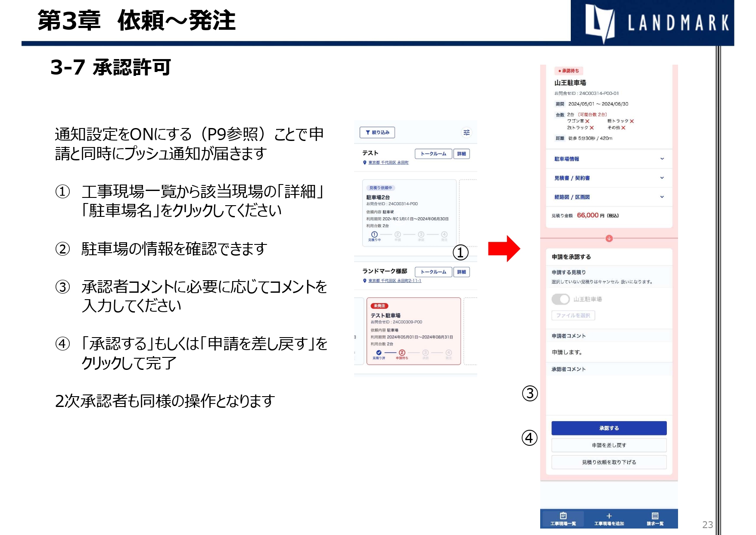The height and width of the screenshot is (535, 756).
Task: Click the X mark beside ワゴン車
Action: pyautogui.click(x=587, y=121)
